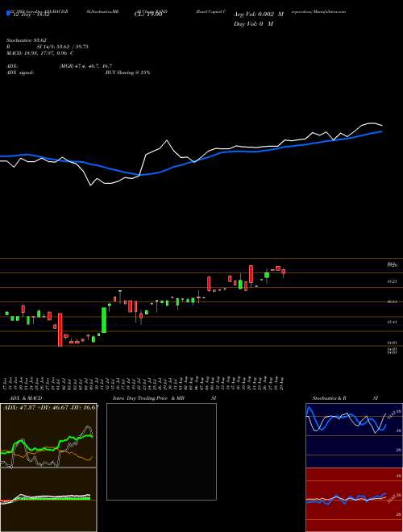Click the MACD: 18.93, 17.97, 0.96 line
Screen dimensions: 403x532
coord(41,53)
